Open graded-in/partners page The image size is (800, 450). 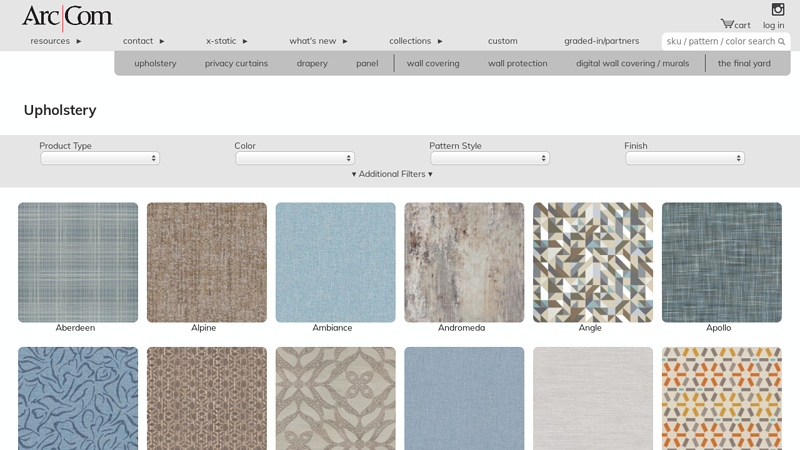(x=602, y=41)
